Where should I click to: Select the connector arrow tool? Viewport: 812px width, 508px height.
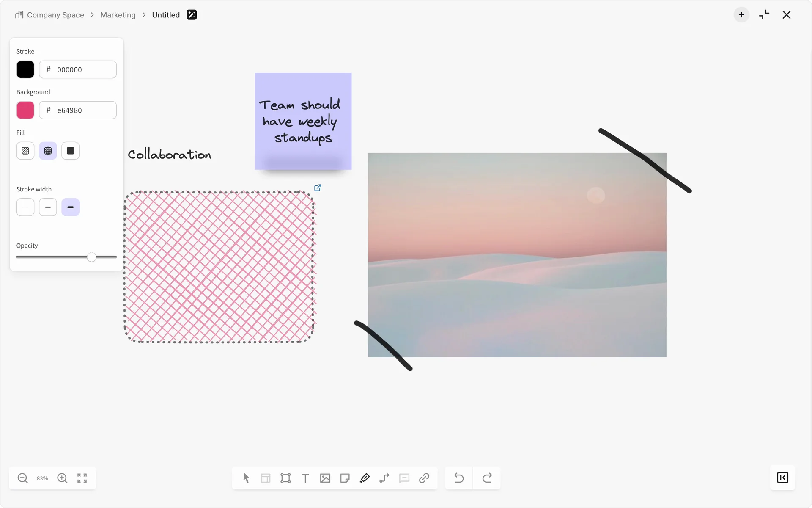pyautogui.click(x=384, y=478)
